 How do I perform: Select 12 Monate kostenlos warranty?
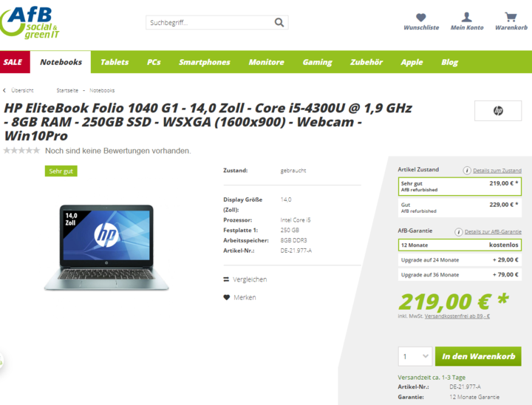[460, 245]
